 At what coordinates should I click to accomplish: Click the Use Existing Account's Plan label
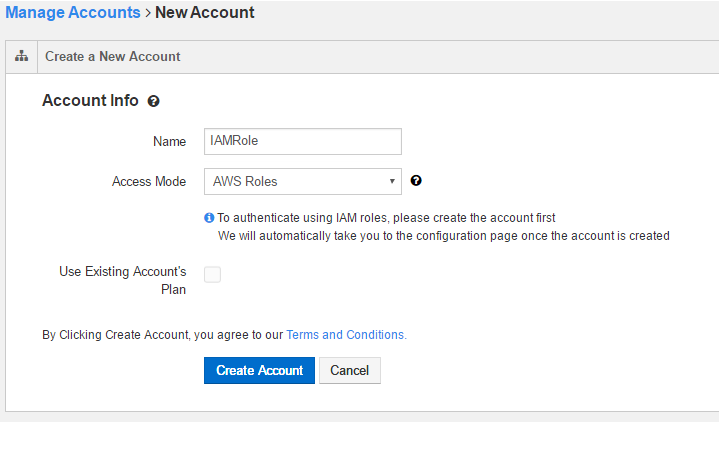pyautogui.click(x=123, y=281)
